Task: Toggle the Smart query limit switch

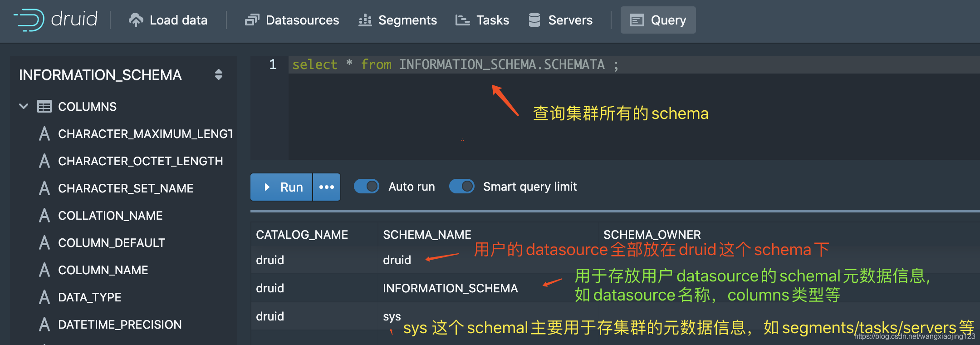Action: click(x=461, y=187)
